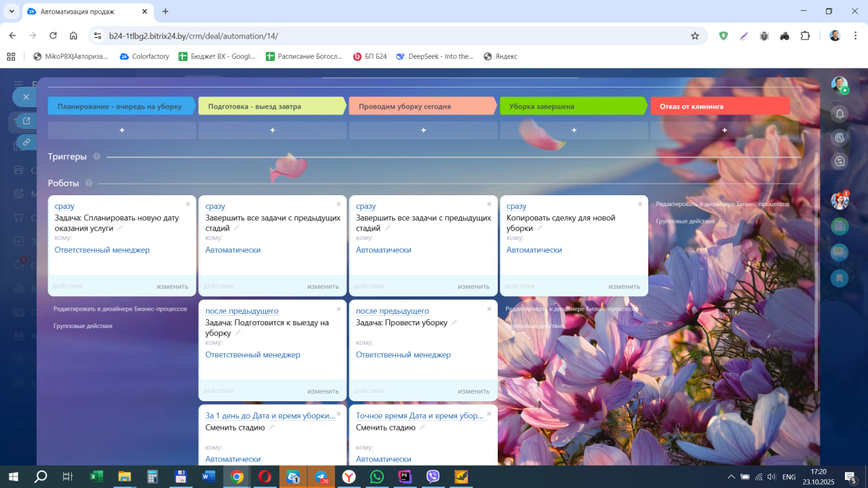Add a trigger under 'Отказ от клининга'

click(724, 130)
